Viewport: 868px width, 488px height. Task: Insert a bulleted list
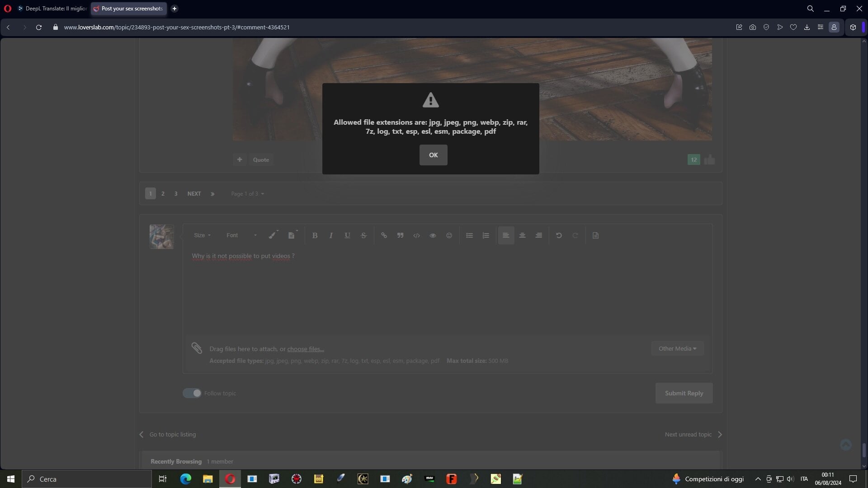(469, 235)
